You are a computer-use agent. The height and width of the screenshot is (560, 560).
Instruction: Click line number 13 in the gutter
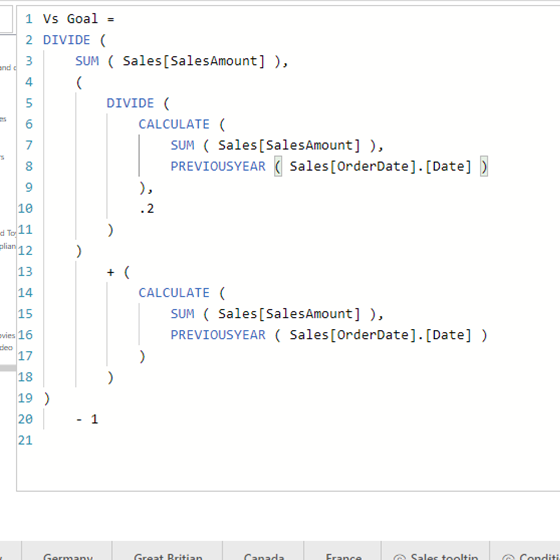pyautogui.click(x=25, y=272)
